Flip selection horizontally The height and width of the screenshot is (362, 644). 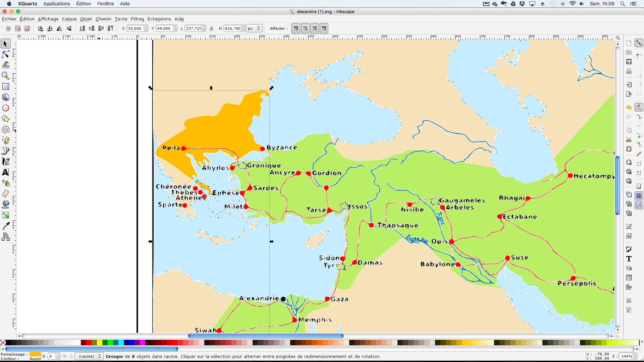[59, 28]
